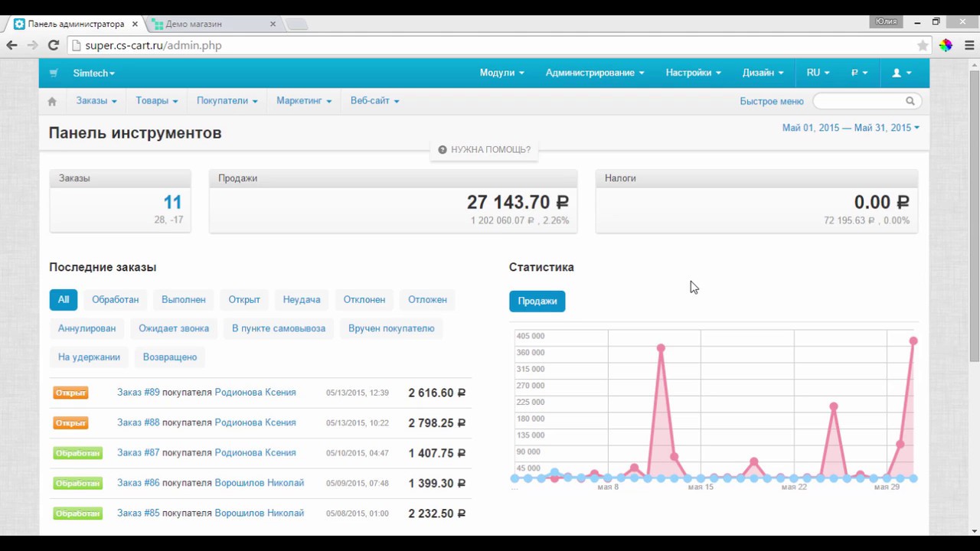Screen dimensions: 980x551
Task: Expand the Администрирование menu
Action: click(x=595, y=73)
